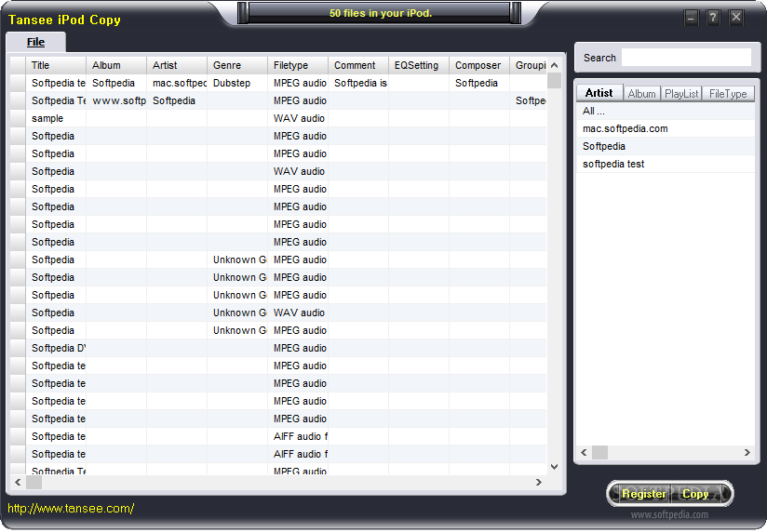Viewport: 767px width, 532px height.
Task: Select 'All ...' in the artist list
Action: pos(666,111)
